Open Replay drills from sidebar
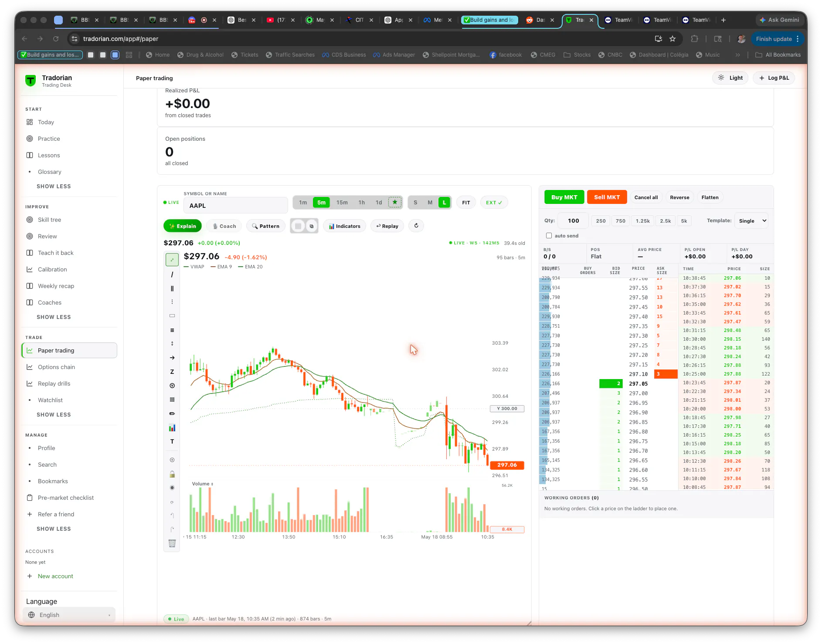Screen dimensions: 822x644 [x=69, y=383]
